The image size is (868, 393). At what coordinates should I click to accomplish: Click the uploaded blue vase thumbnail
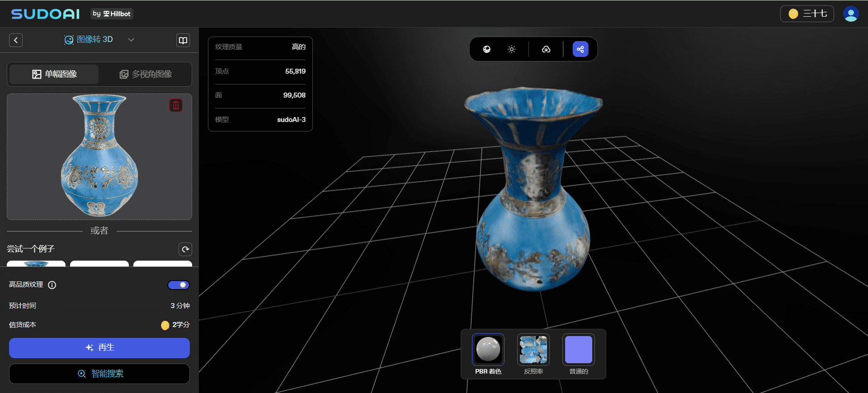click(99, 156)
